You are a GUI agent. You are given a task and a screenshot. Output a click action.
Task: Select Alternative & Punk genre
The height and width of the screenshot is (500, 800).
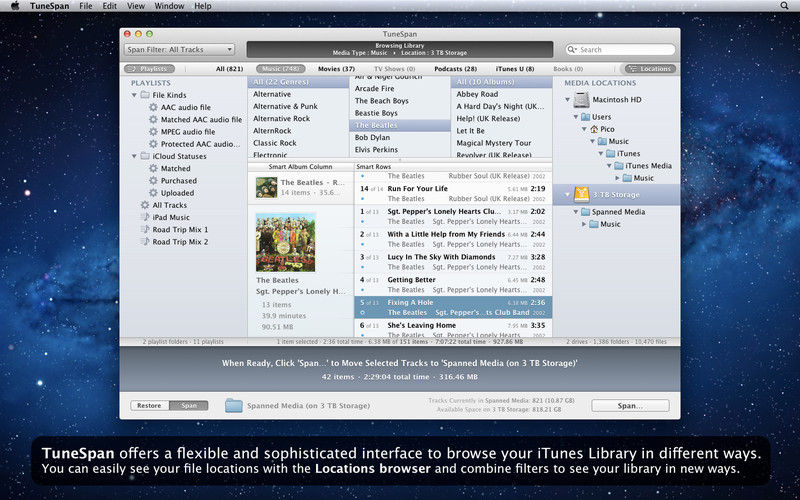click(298, 106)
